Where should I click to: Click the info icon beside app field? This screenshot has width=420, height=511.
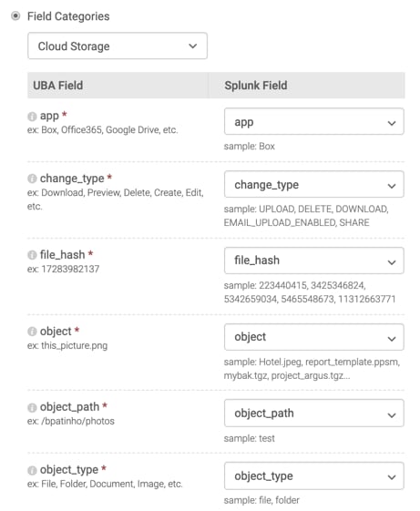pos(32,117)
